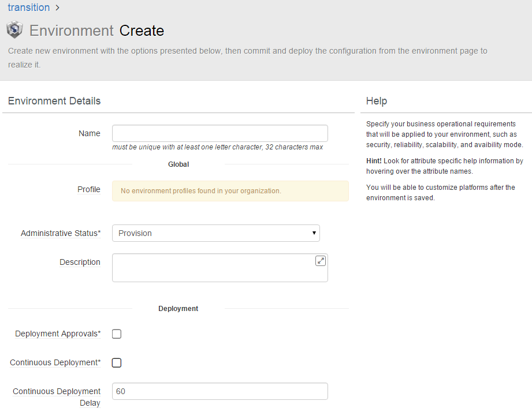Viewport: 532px width, 412px height.
Task: Click the Global section divider label
Action: (178, 164)
